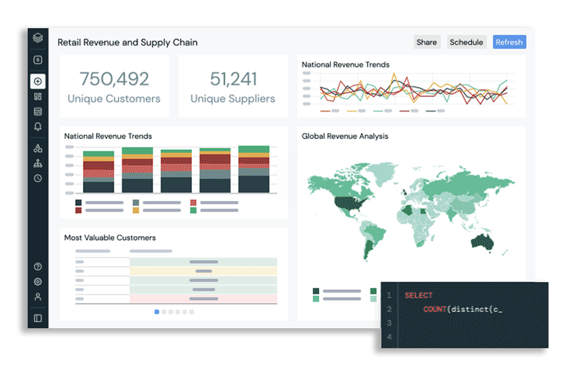
Task: Click the "National Revenue Trends" bar chart title
Action: click(108, 136)
